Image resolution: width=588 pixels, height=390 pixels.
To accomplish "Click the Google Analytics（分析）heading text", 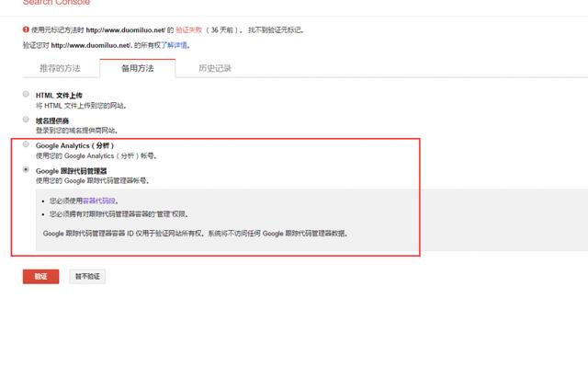I will point(74,145).
